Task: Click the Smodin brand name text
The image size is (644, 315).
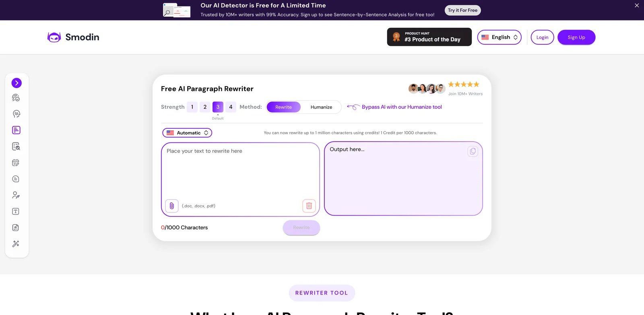Action: pyautogui.click(x=82, y=37)
